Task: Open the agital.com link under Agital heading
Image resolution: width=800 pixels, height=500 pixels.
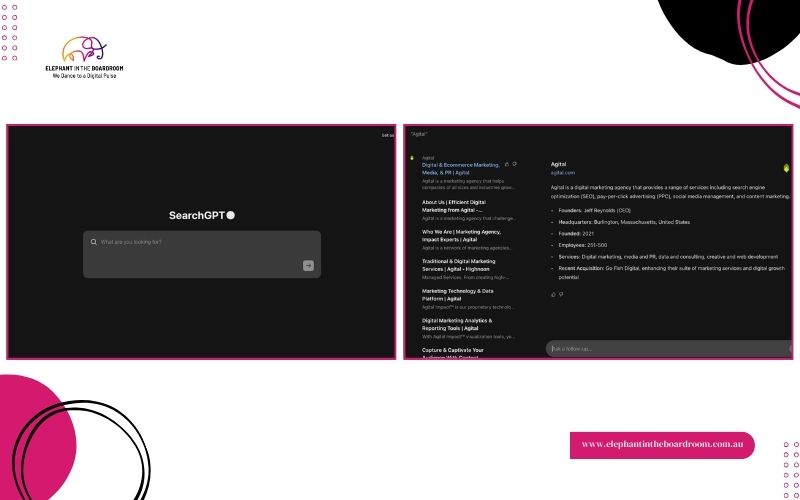Action: tap(563, 173)
